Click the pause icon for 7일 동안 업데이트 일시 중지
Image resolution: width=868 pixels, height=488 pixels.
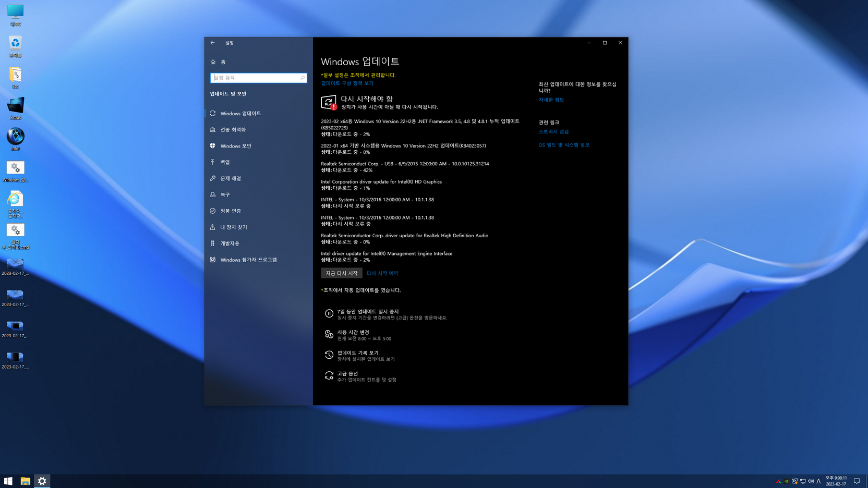pyautogui.click(x=329, y=313)
